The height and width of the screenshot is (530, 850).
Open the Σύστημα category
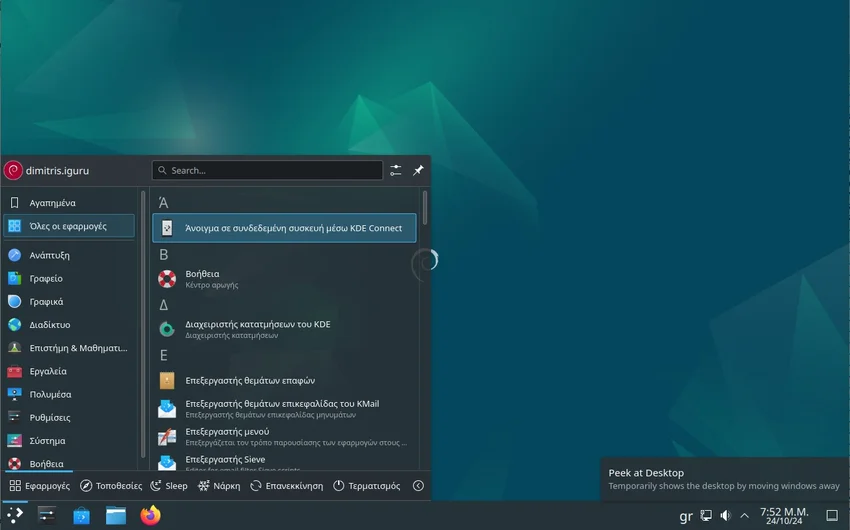pos(69,441)
